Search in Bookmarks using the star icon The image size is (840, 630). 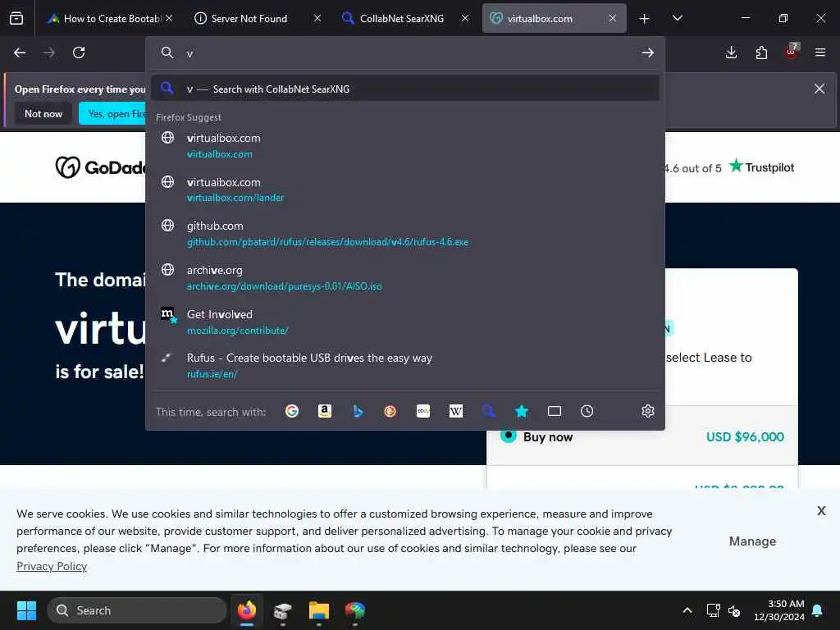[522, 411]
